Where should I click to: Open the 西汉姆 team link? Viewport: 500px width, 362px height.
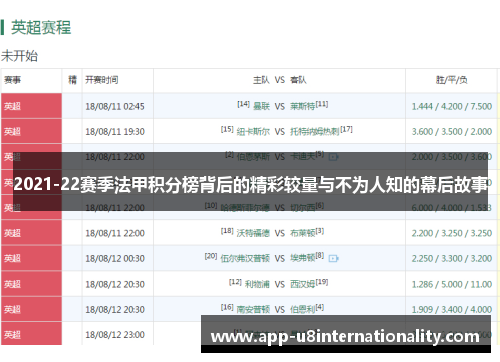tap(302, 284)
